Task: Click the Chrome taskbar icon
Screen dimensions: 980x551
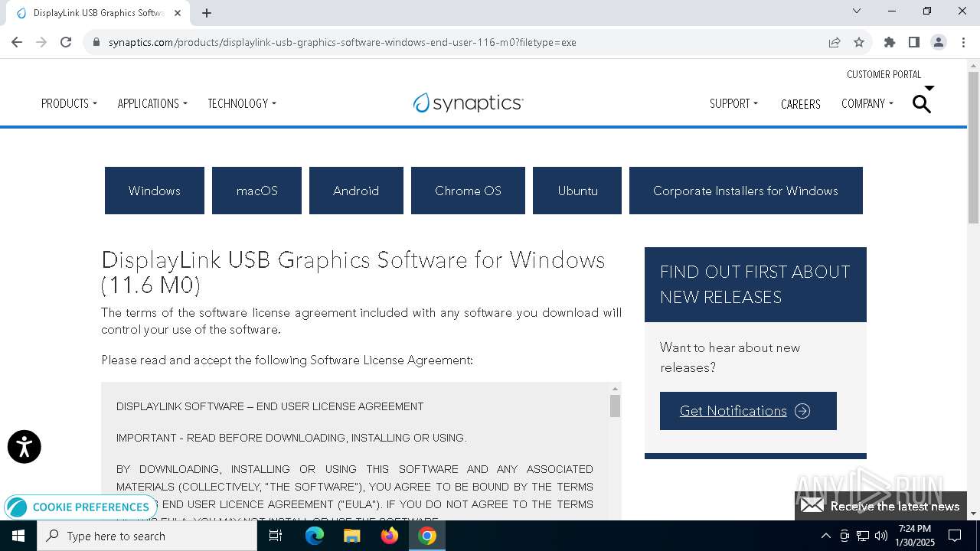Action: click(x=427, y=536)
